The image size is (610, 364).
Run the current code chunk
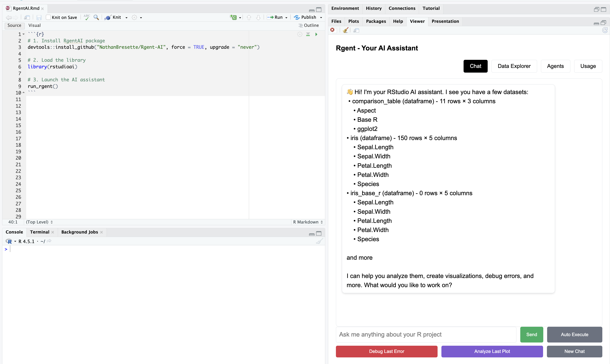(316, 34)
